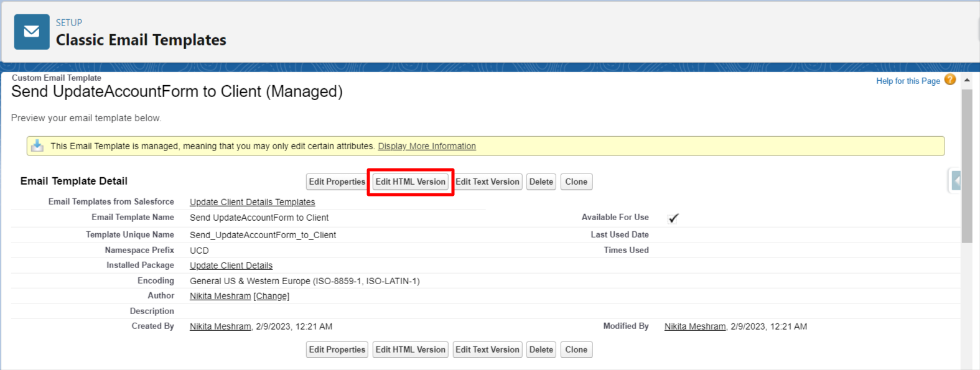Click the Classic Email Templates envelope icon
Image resolution: width=980 pixels, height=370 pixels.
(x=32, y=32)
